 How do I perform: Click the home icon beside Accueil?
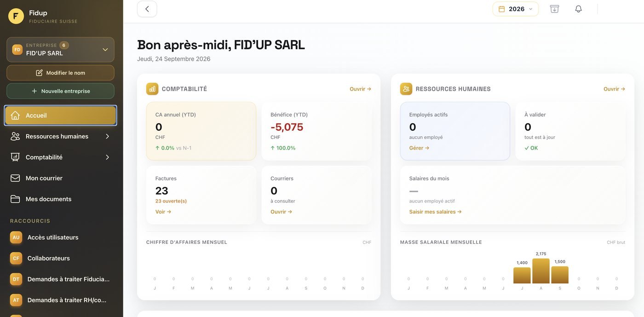coord(15,115)
